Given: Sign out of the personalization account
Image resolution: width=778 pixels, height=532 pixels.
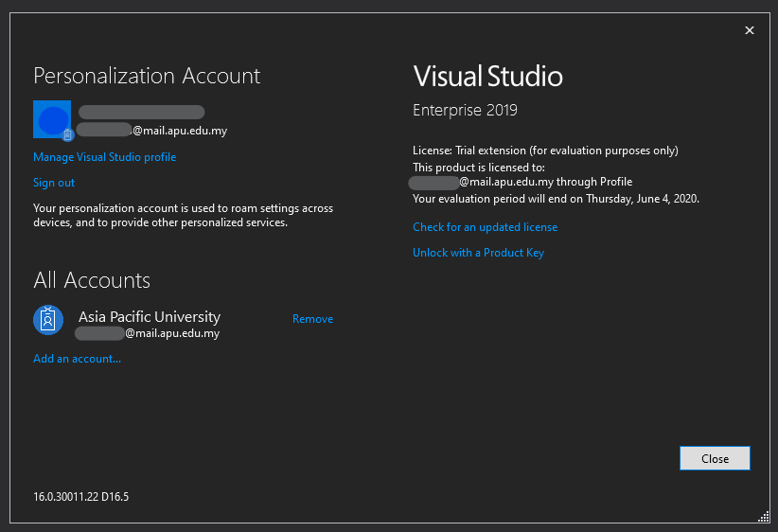Looking at the screenshot, I should click(54, 183).
